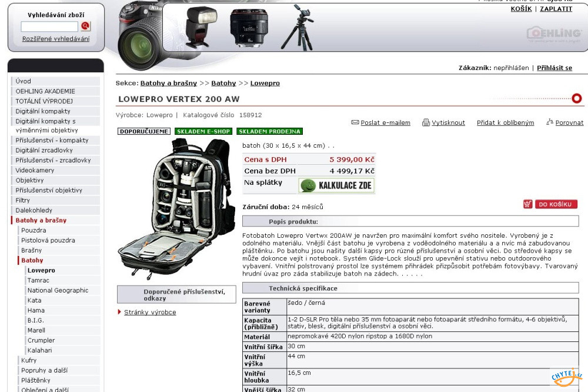Click the compare icon beside Porovnat

tap(550, 122)
